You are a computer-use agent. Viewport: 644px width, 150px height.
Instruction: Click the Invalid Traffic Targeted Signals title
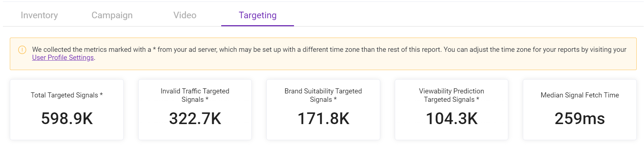pos(195,95)
